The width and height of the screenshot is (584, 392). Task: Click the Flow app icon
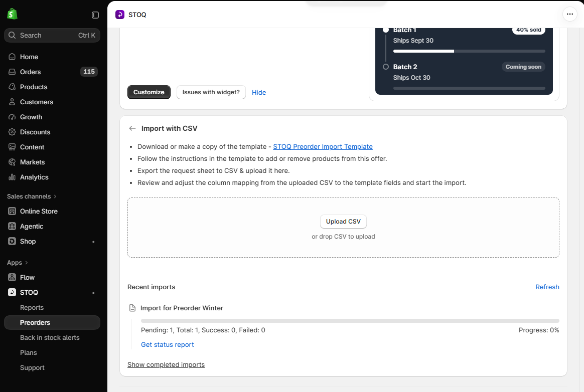pyautogui.click(x=12, y=277)
